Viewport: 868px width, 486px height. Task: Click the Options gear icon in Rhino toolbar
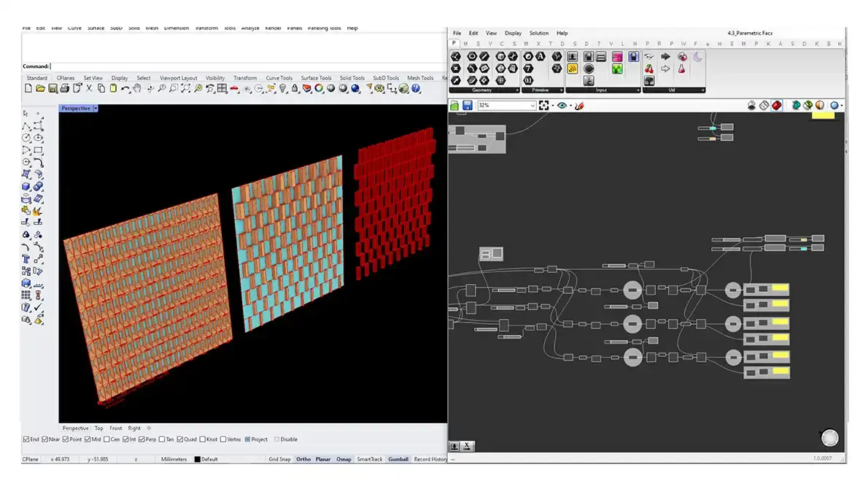[379, 88]
